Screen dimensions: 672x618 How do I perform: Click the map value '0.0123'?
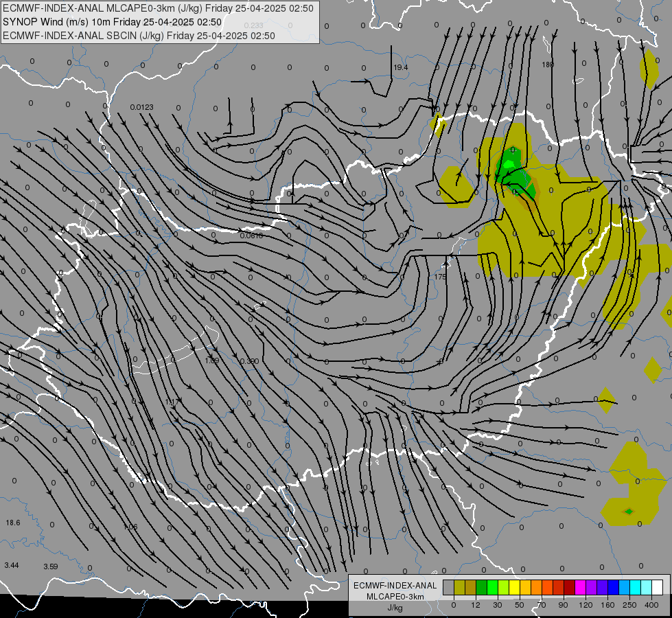tap(141, 107)
